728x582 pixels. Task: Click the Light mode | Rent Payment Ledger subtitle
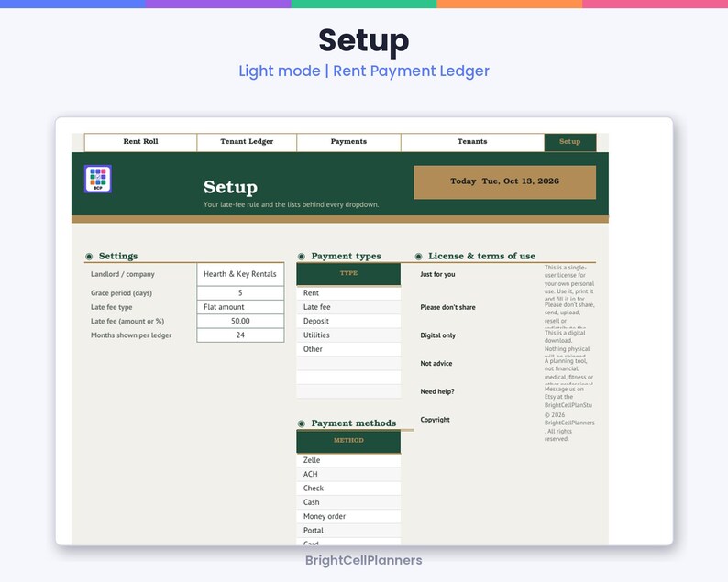(x=364, y=71)
